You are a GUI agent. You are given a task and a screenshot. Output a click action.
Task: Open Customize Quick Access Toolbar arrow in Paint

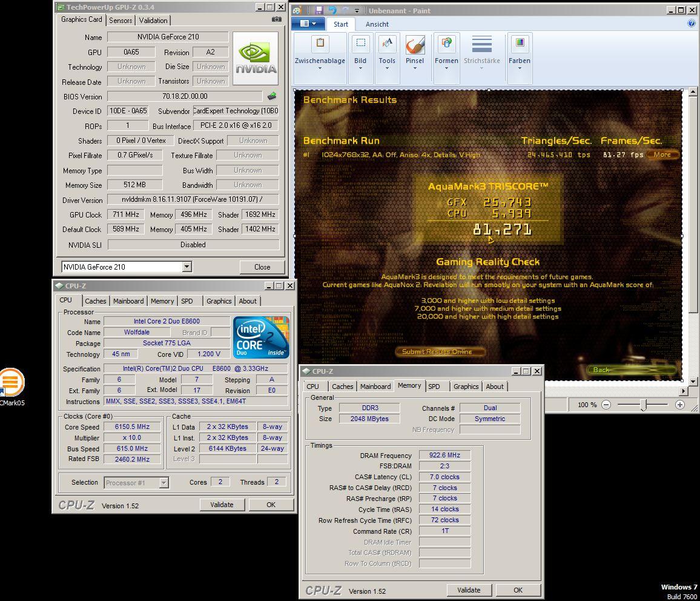[x=357, y=11]
